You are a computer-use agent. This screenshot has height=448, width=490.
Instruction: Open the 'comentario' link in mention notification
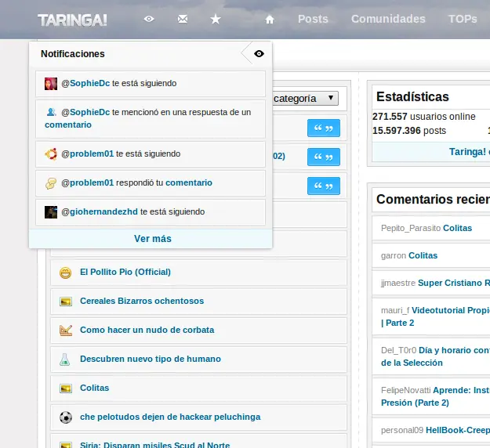tap(68, 125)
